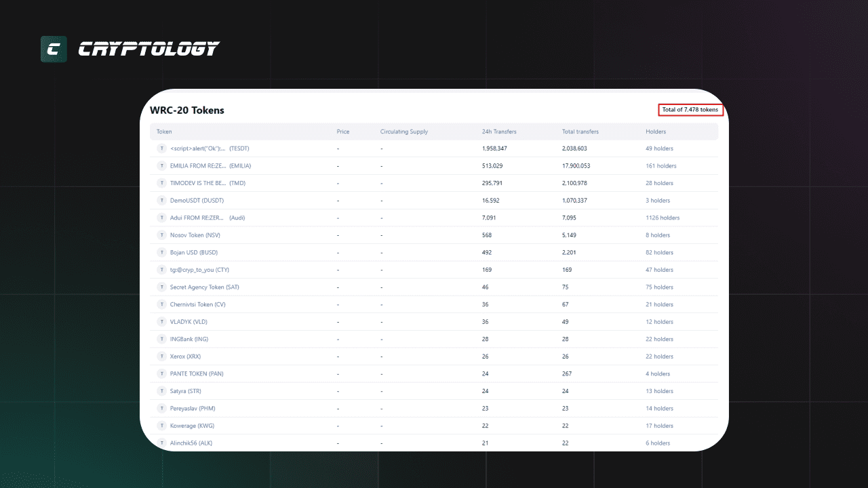Screen dimensions: 868x488
Task: Open the Alinchik56 (ALK) token link
Action: 191,443
